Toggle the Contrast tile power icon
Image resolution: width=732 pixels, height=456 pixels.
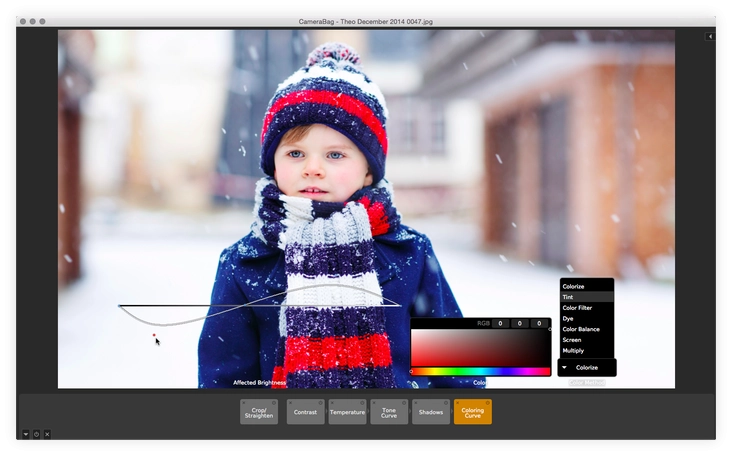coord(320,402)
